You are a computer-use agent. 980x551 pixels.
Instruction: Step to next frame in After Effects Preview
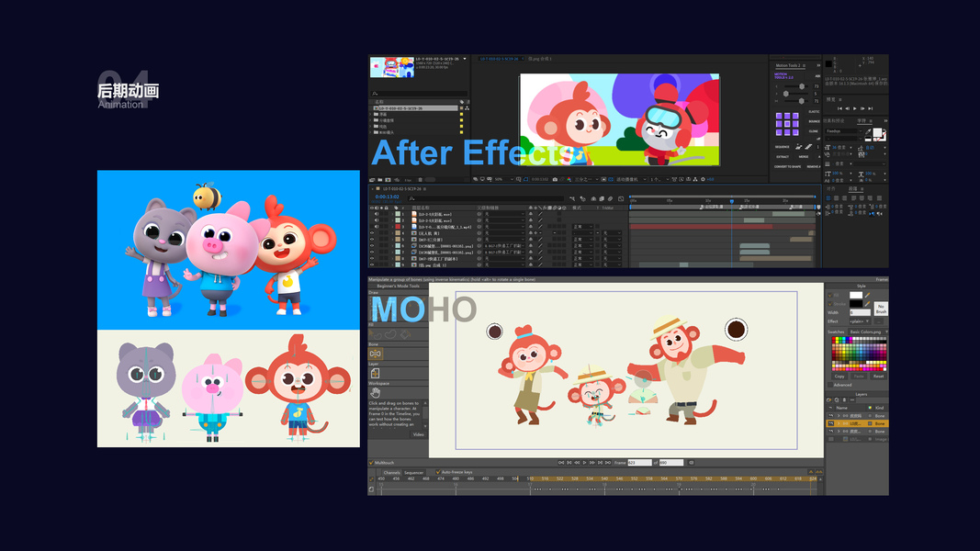862,108
